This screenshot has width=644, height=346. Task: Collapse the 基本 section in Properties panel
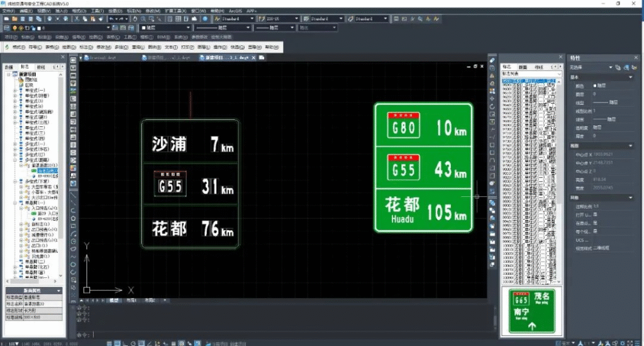pos(630,78)
